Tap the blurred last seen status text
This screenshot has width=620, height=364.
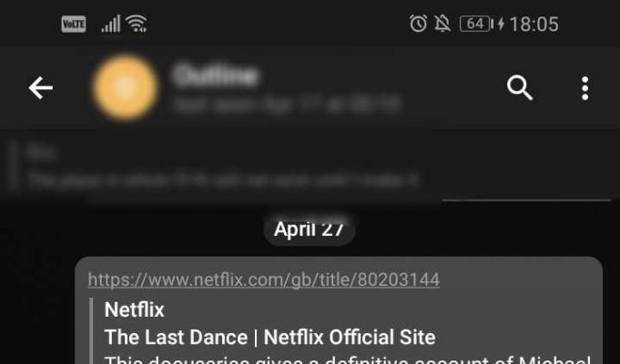(287, 105)
